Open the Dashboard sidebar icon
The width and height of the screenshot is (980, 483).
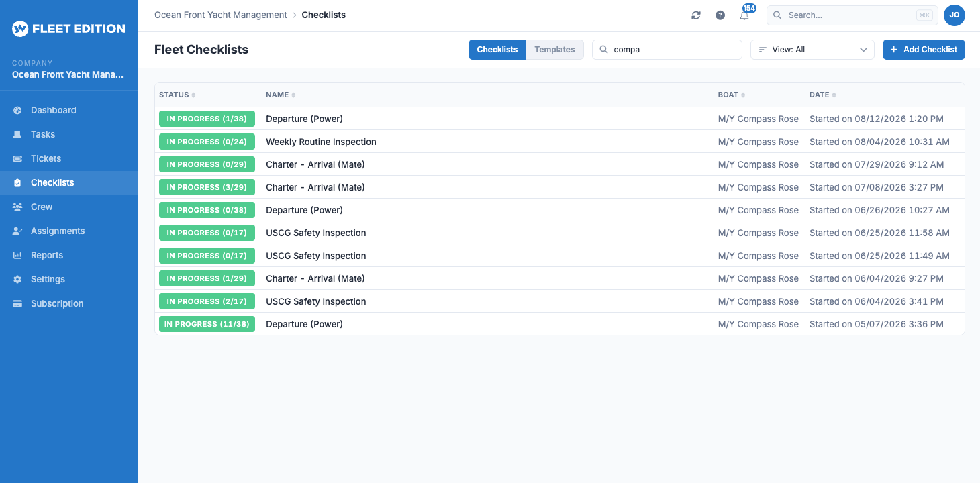pos(17,110)
